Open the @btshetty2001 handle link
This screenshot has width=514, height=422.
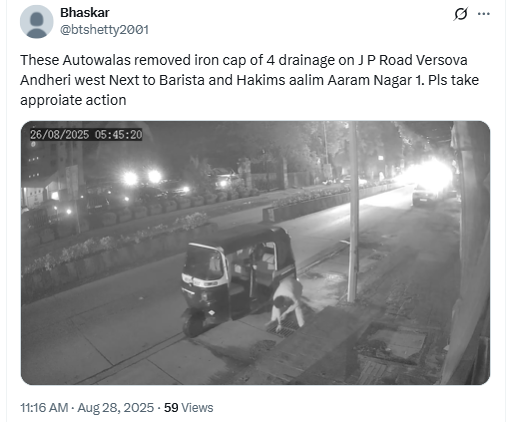[104, 30]
